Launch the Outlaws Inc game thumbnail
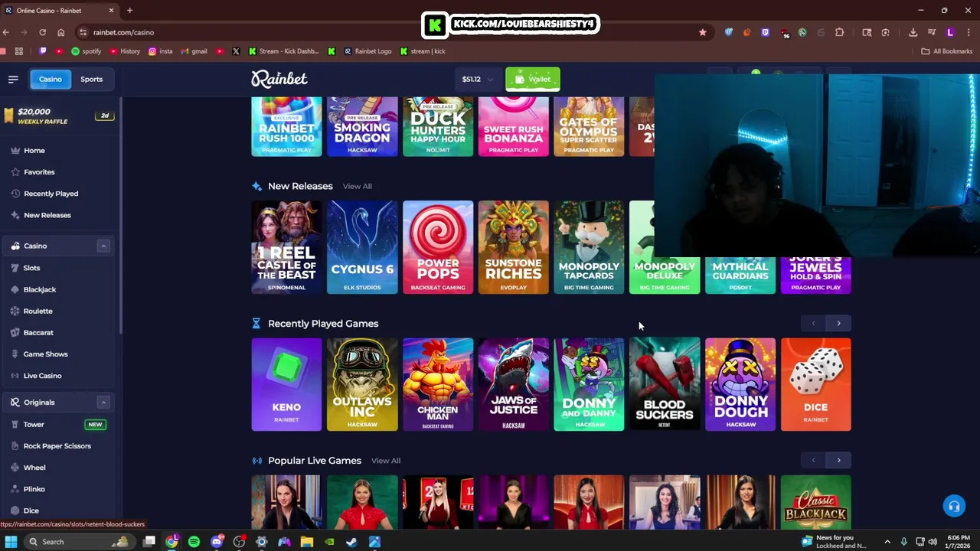 tap(362, 384)
